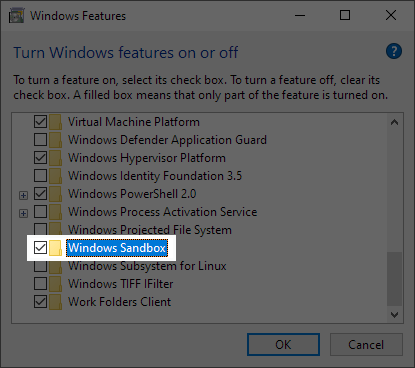Click the folder icon beside Windows TIFF IFilter
415x368 pixels.
coord(55,284)
